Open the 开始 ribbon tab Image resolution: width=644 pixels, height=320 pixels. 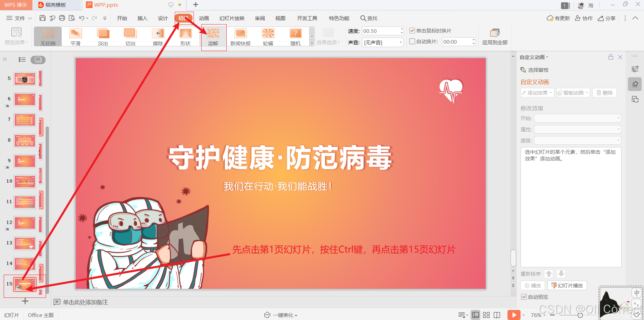pos(122,18)
